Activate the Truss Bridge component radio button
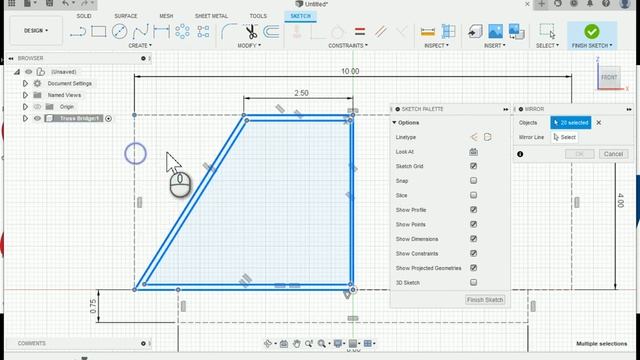 [x=109, y=118]
